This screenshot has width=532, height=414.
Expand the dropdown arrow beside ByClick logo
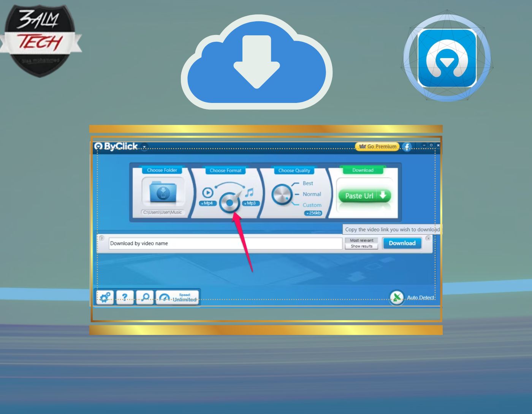(144, 147)
